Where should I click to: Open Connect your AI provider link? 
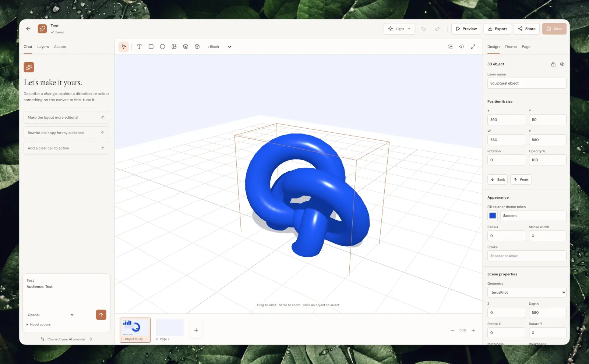click(66, 339)
